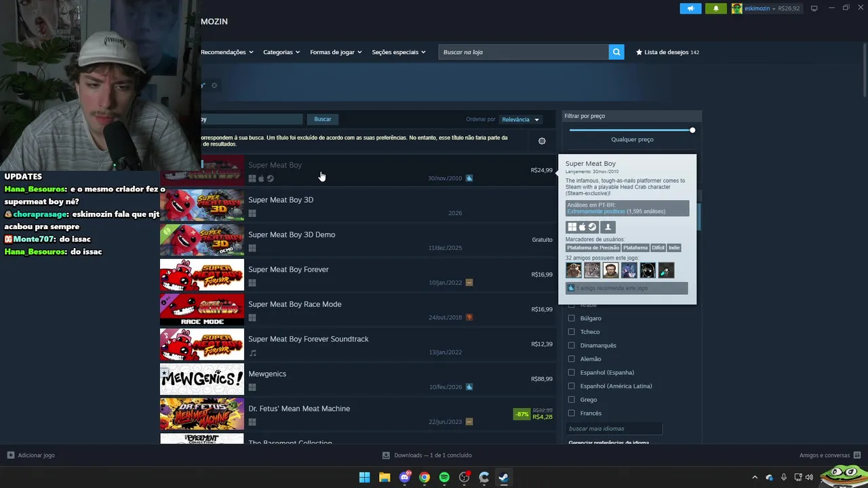868x488 pixels.
Task: Open Super Meat Boy 3D thumbnail
Action: (x=202, y=205)
